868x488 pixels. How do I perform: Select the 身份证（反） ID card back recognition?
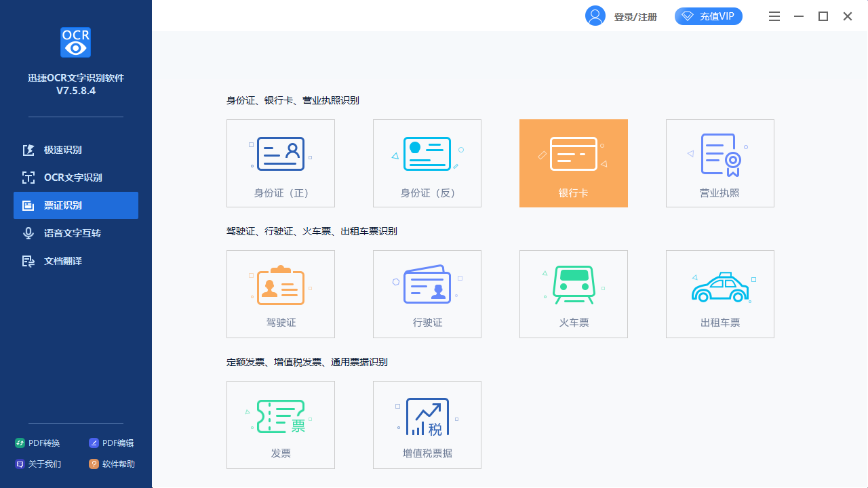pos(427,163)
